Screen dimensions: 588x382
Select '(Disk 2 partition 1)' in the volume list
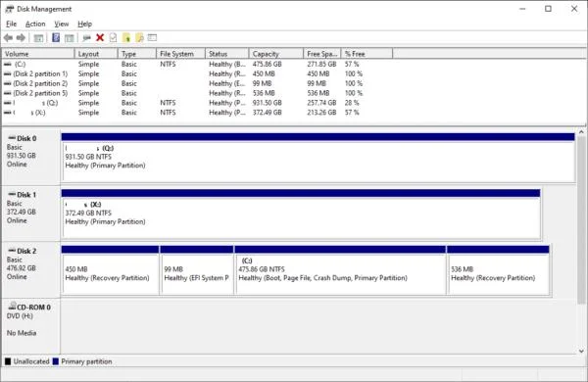pos(40,73)
